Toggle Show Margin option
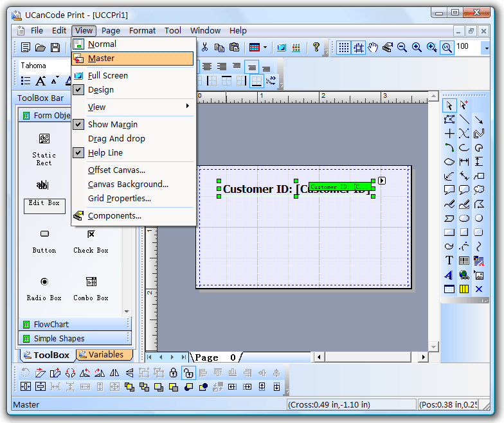This screenshot has width=504, height=423. (x=132, y=125)
